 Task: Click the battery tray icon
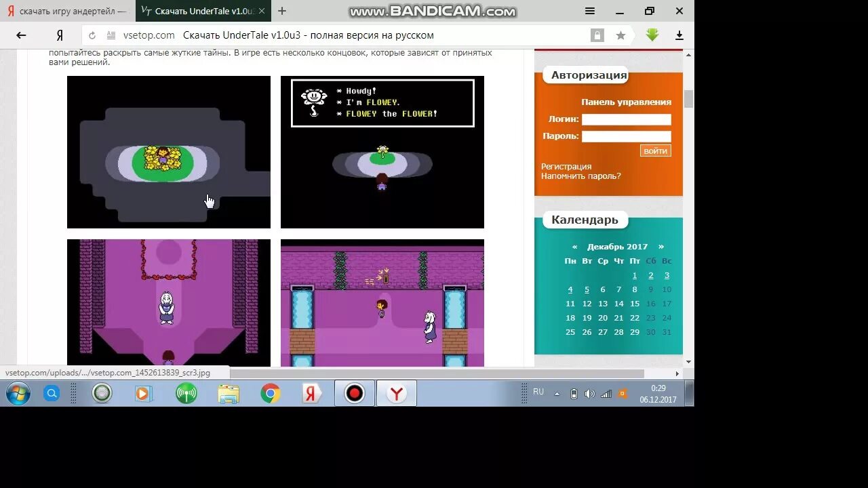pos(574,394)
